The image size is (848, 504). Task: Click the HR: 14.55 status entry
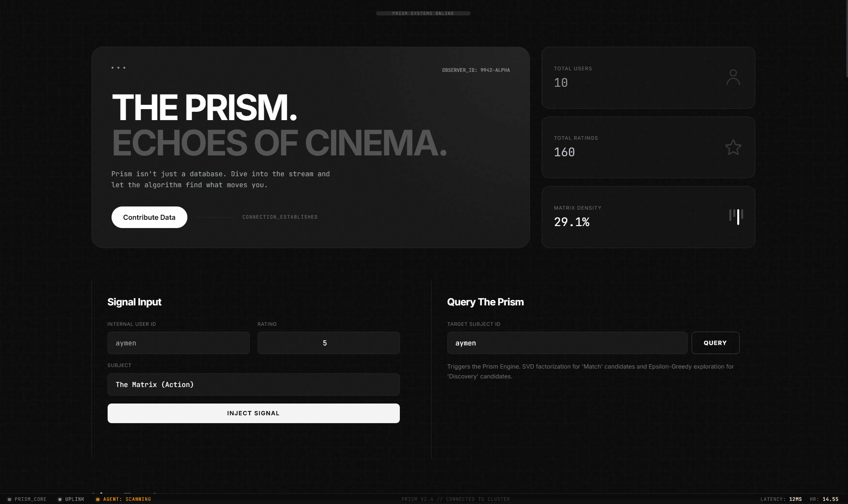point(824,499)
